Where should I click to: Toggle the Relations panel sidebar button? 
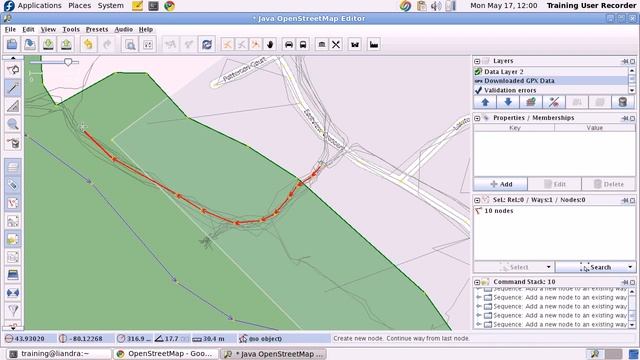[x=13, y=221]
